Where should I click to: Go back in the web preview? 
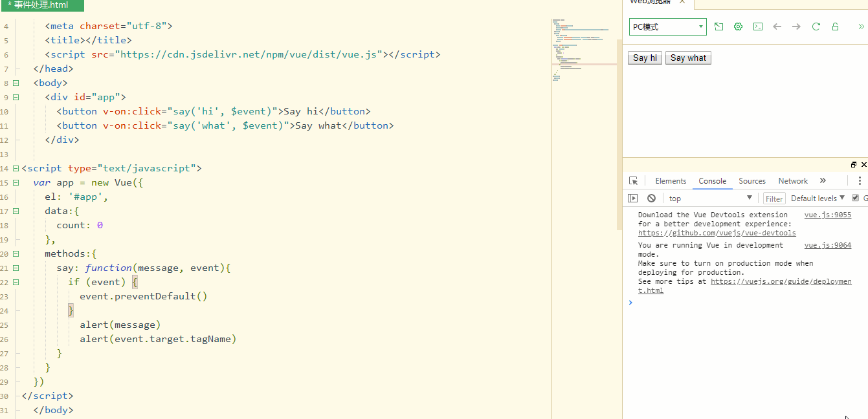777,27
